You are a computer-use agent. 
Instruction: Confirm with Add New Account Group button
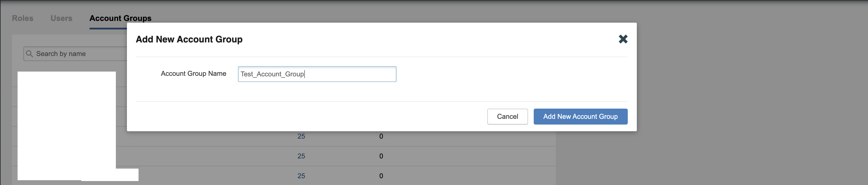click(x=580, y=116)
